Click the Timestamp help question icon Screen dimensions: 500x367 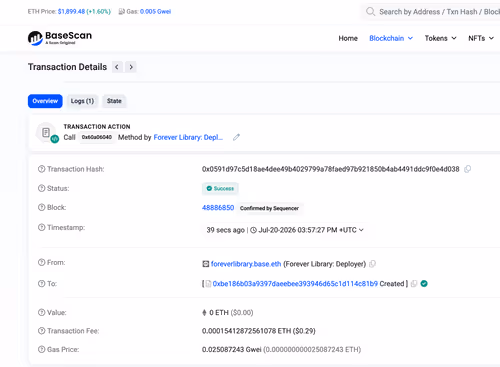tap(41, 227)
